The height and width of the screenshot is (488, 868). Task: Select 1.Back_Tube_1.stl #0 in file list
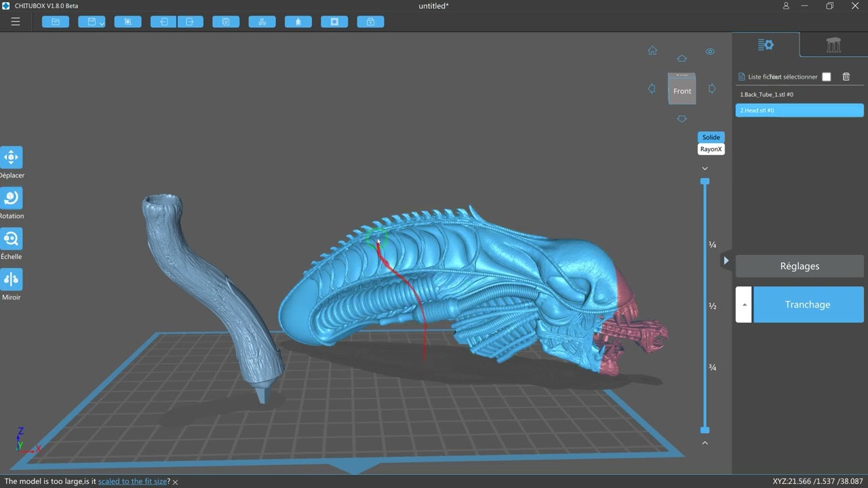(800, 94)
